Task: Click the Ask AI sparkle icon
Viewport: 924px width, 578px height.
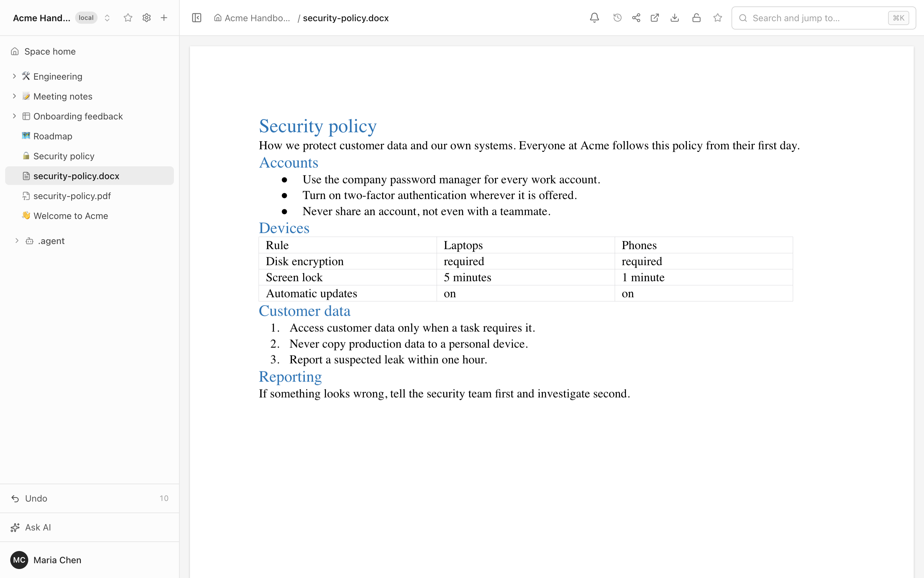Action: [x=15, y=528]
